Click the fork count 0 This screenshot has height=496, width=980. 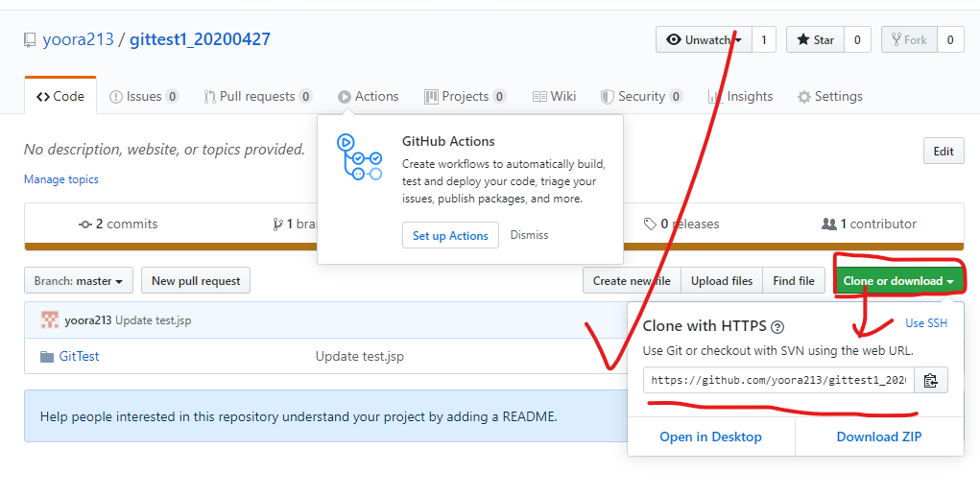950,40
